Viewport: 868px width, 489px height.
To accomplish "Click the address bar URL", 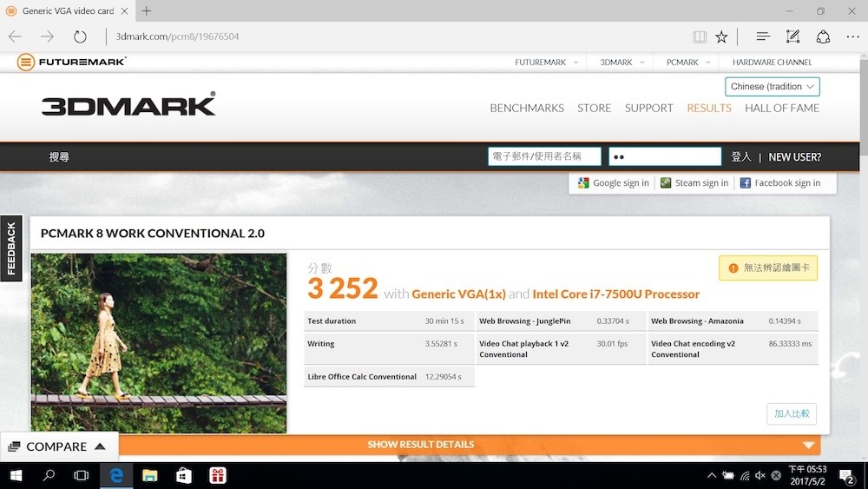I will 177,36.
